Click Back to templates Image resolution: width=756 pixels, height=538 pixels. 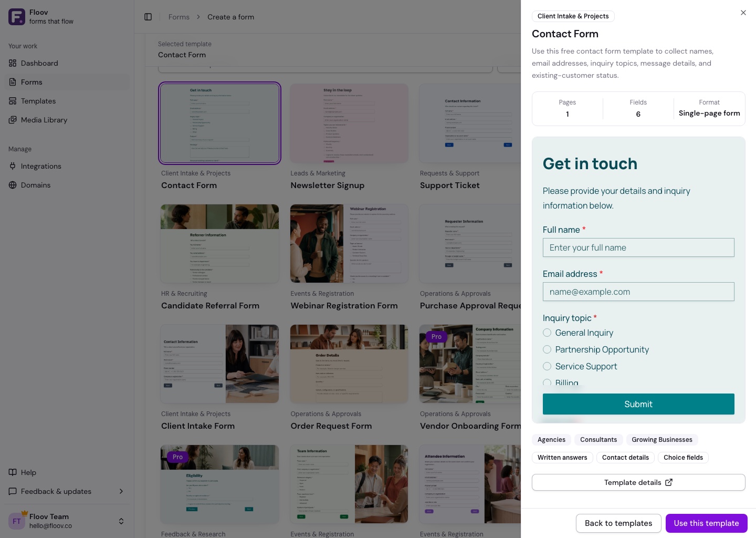pos(618,523)
